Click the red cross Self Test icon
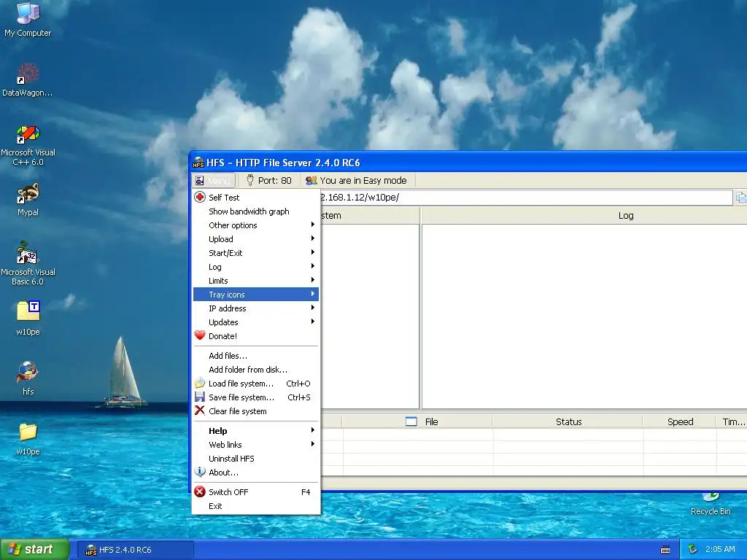Viewport: 747px width, 560px height. (x=200, y=197)
